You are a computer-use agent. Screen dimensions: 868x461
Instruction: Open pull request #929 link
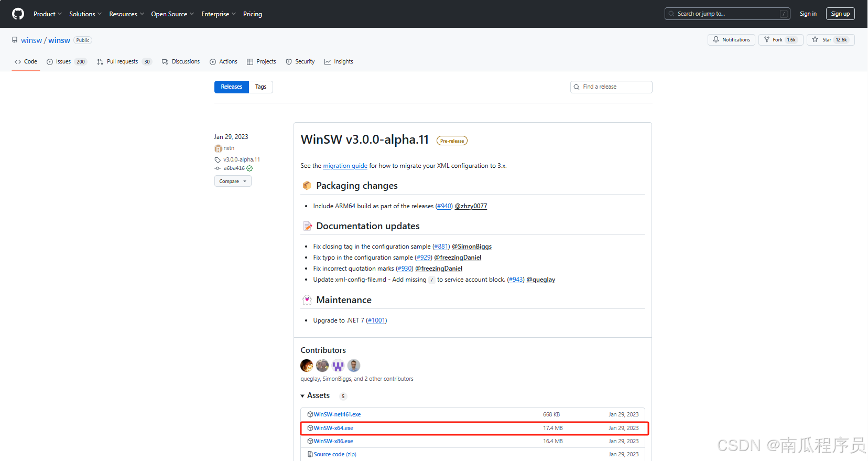point(423,258)
